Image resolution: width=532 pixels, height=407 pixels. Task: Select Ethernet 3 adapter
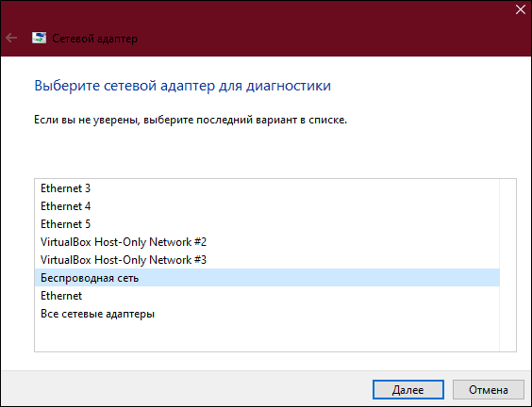(267, 188)
